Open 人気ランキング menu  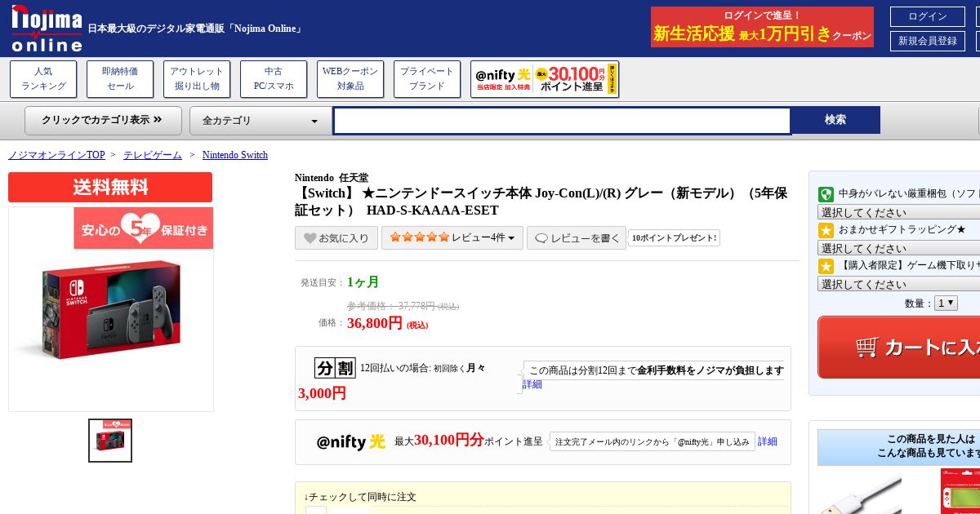pyautogui.click(x=43, y=79)
